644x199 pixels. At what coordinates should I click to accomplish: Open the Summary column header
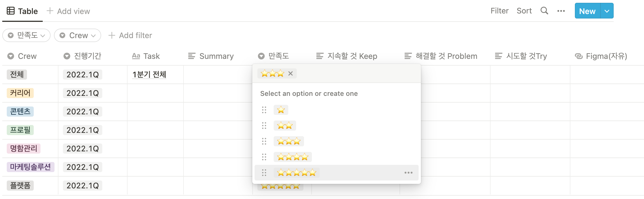pyautogui.click(x=218, y=56)
